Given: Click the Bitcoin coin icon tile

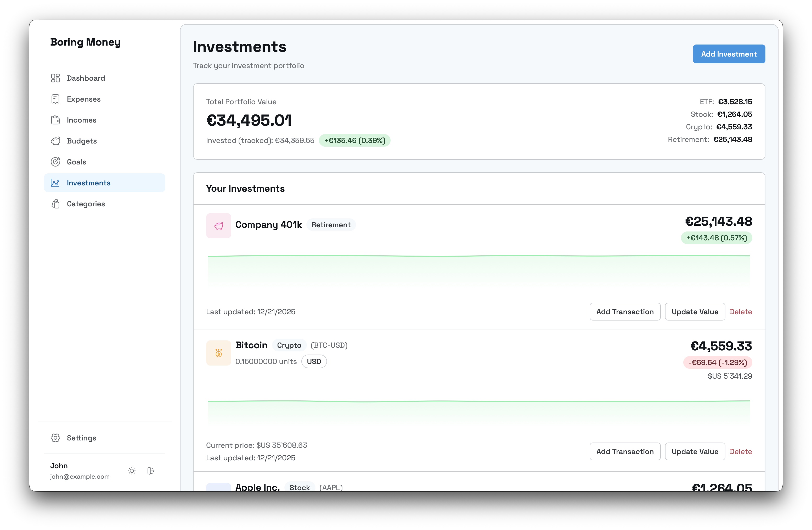Looking at the screenshot, I should pyautogui.click(x=218, y=353).
